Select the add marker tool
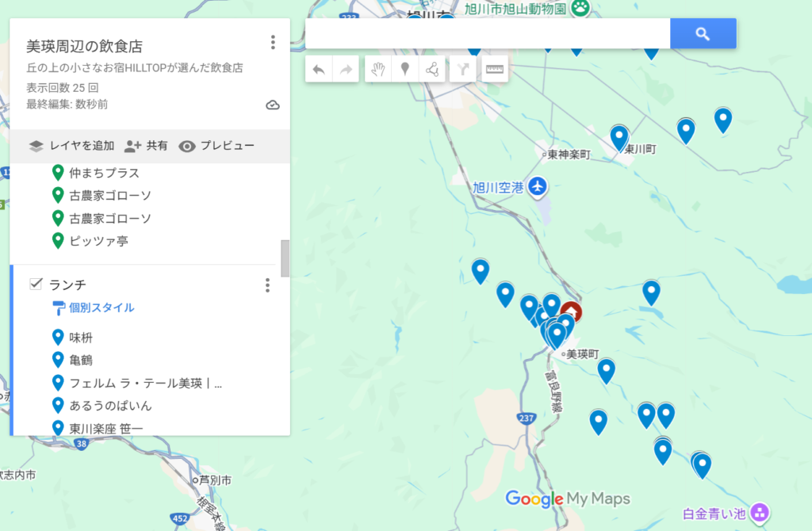The height and width of the screenshot is (531, 812). coord(405,69)
